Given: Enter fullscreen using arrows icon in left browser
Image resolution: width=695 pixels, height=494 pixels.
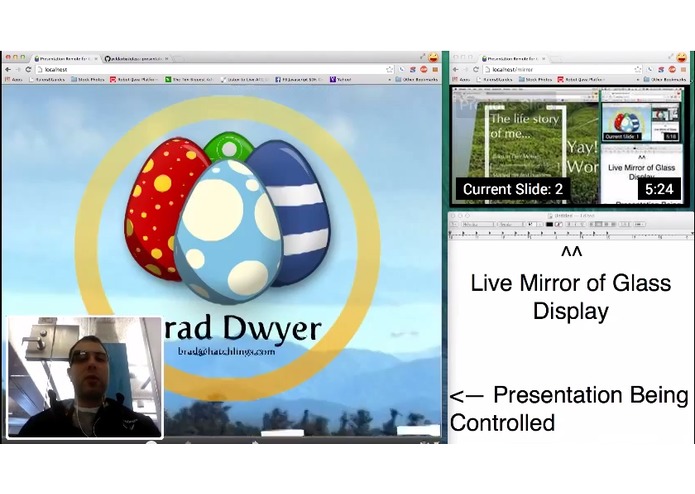Looking at the screenshot, I should pyautogui.click(x=422, y=57).
